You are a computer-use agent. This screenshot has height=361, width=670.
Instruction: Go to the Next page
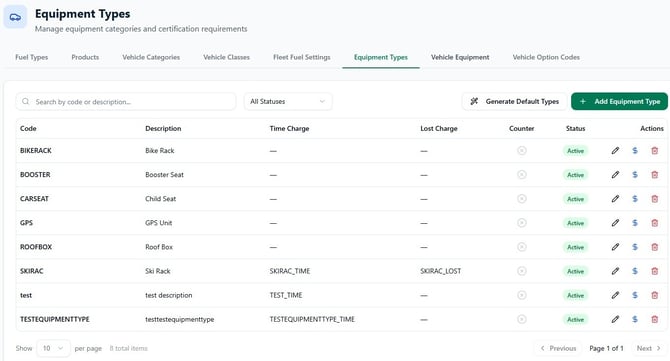(649, 348)
